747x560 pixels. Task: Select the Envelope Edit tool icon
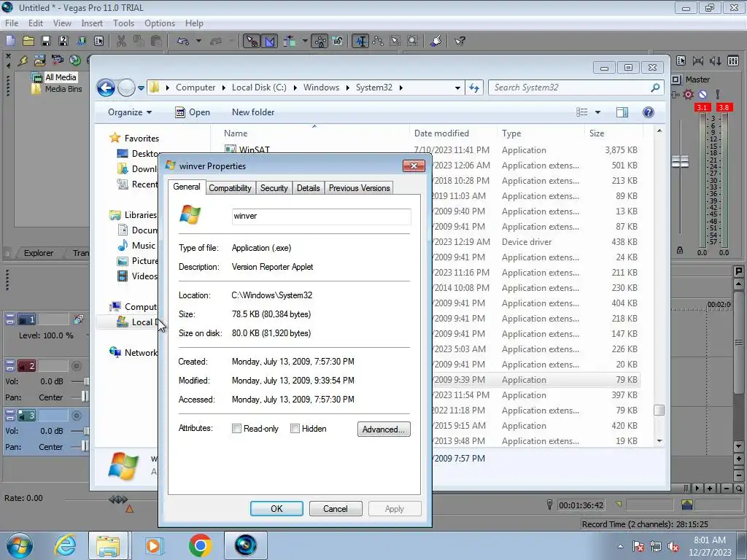tap(378, 41)
